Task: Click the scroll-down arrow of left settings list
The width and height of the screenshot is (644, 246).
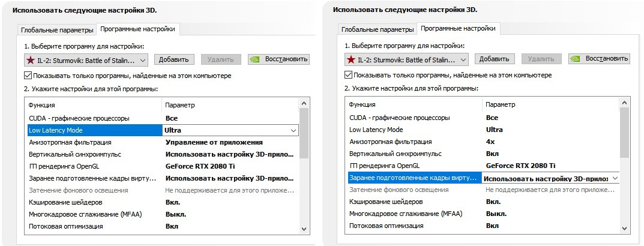Action: point(304,229)
